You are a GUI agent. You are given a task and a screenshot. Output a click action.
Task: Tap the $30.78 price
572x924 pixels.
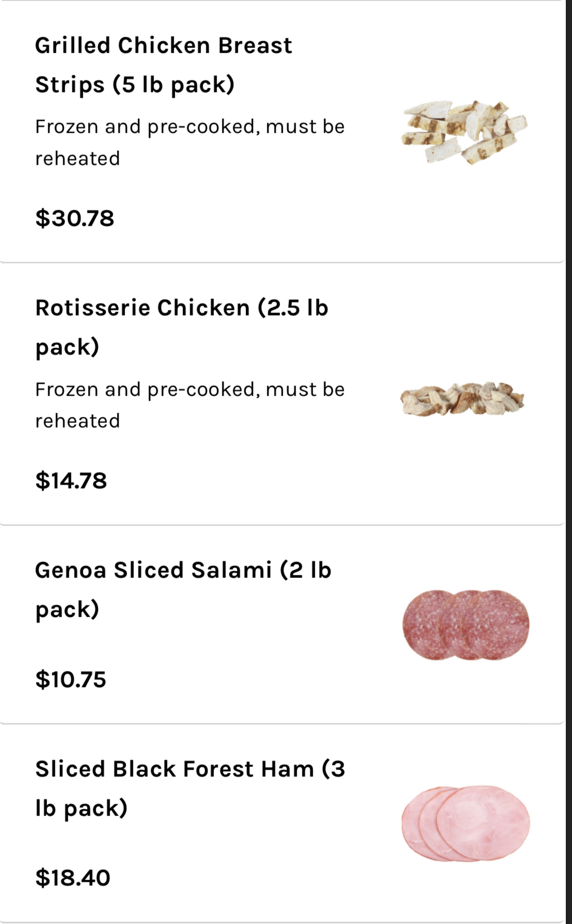pyautogui.click(x=75, y=218)
